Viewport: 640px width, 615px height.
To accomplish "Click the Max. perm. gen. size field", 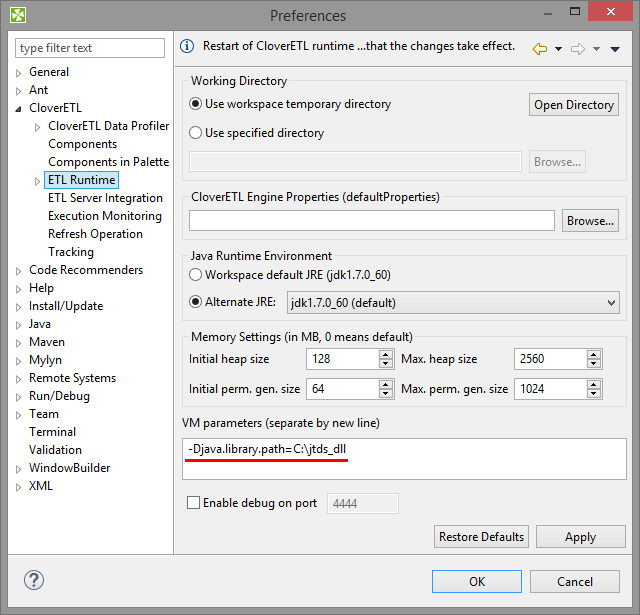I will [551, 389].
